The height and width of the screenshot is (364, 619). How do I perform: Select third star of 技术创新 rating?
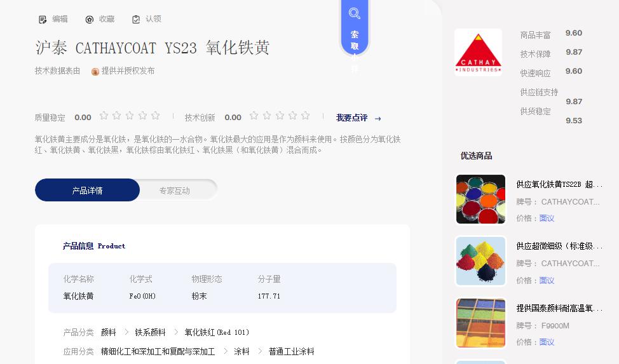(x=280, y=116)
